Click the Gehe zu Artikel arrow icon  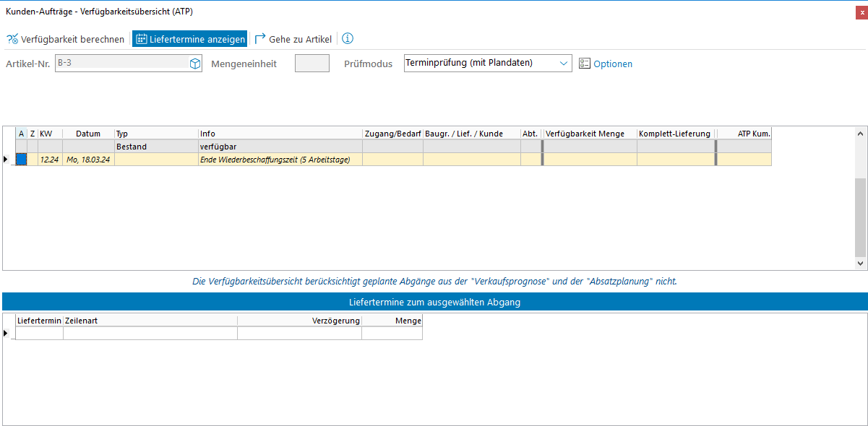pyautogui.click(x=260, y=39)
